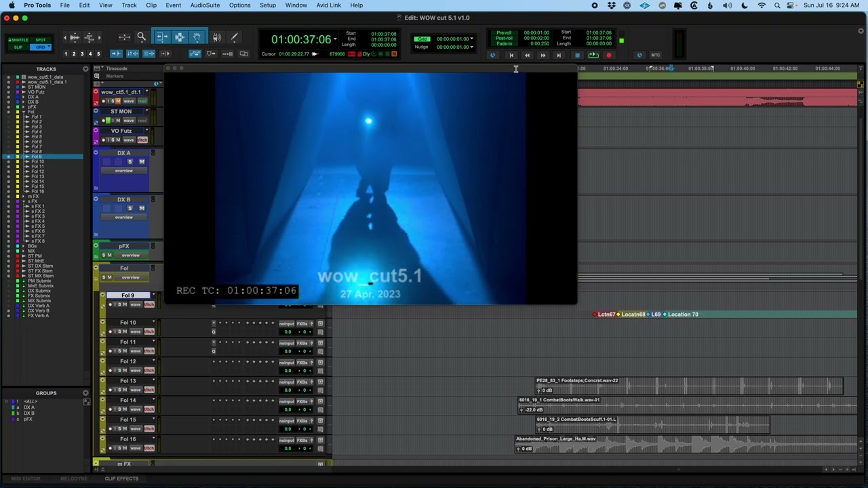Screen dimensions: 868x488
Task: Mute the Fol 12 track
Action: (x=125, y=371)
